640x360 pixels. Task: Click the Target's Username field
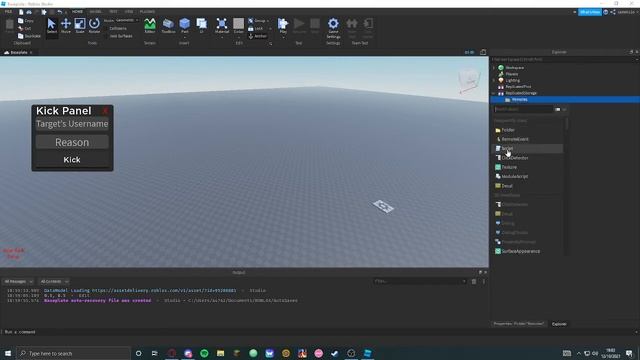[72, 124]
